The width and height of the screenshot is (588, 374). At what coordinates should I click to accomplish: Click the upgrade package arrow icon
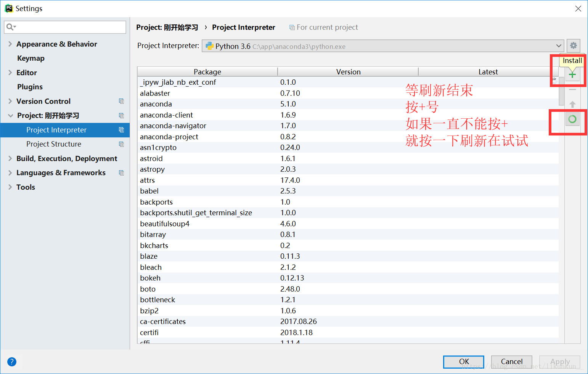coord(572,104)
